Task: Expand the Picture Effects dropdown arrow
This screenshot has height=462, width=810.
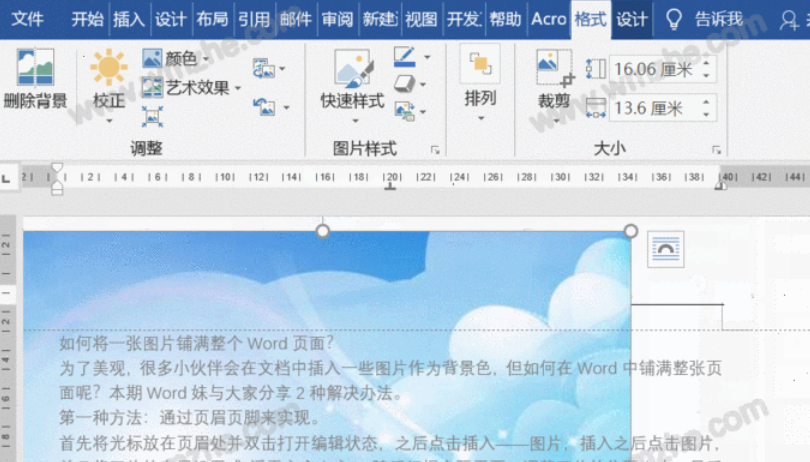Action: click(423, 84)
